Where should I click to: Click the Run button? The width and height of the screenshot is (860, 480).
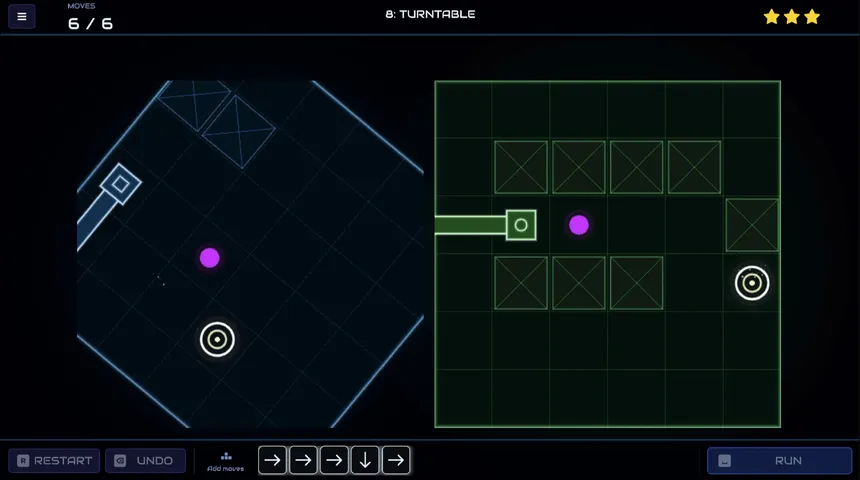(x=779, y=460)
